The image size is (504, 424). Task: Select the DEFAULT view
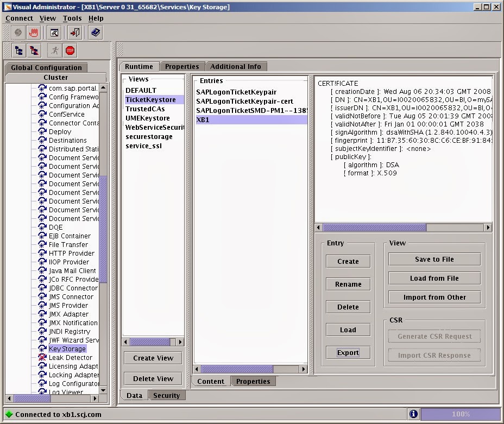[x=154, y=91]
